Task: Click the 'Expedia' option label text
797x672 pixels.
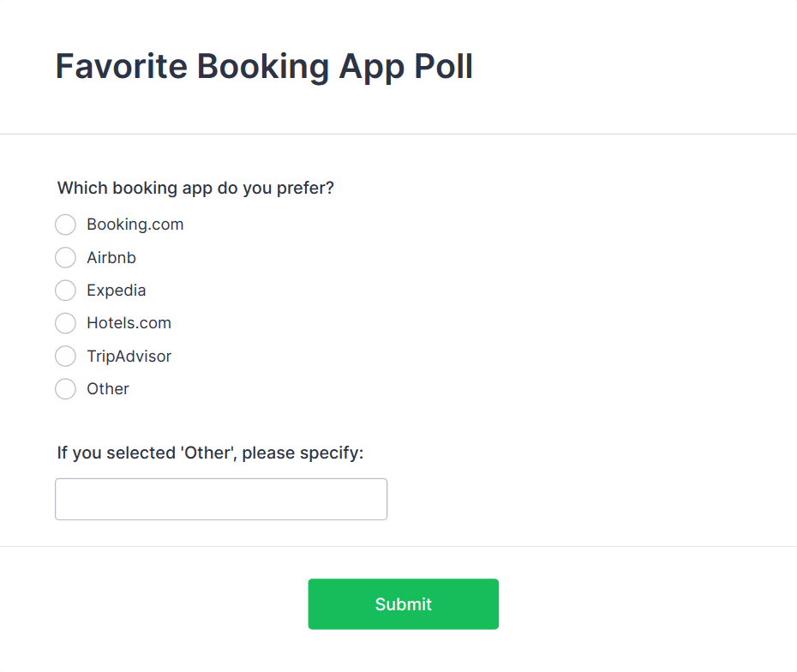Action: coord(116,291)
